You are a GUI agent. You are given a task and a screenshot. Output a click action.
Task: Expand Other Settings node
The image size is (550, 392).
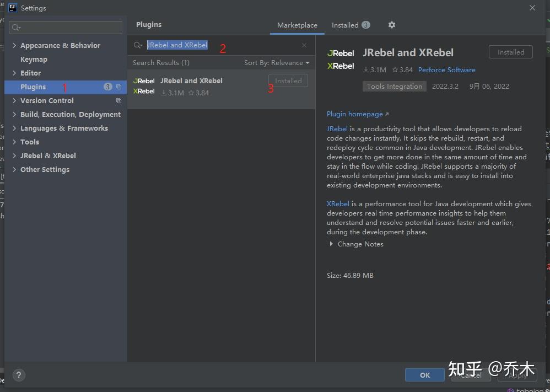tap(14, 169)
